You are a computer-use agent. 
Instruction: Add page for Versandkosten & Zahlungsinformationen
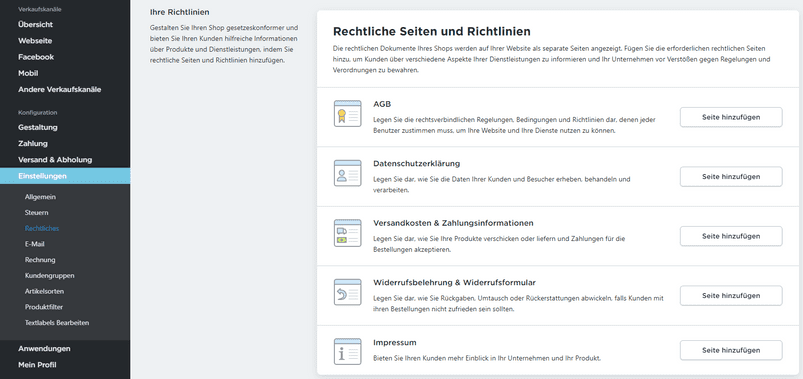click(731, 236)
